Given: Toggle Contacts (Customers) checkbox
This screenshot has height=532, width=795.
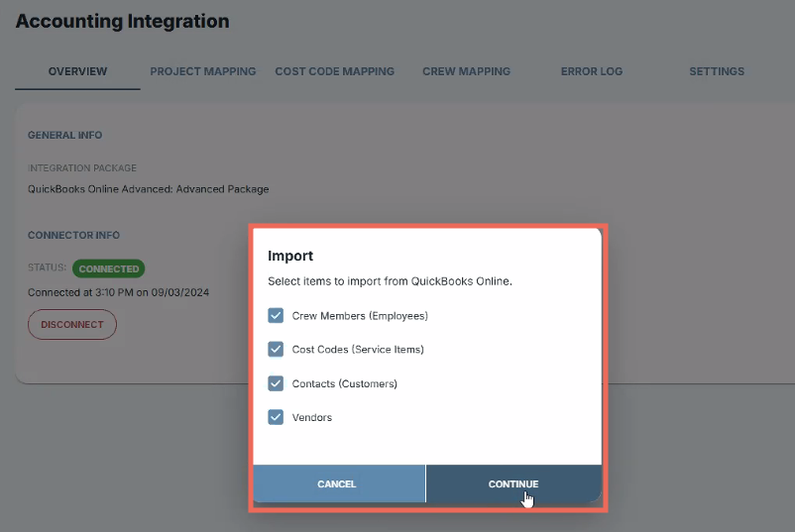Looking at the screenshot, I should [x=276, y=383].
